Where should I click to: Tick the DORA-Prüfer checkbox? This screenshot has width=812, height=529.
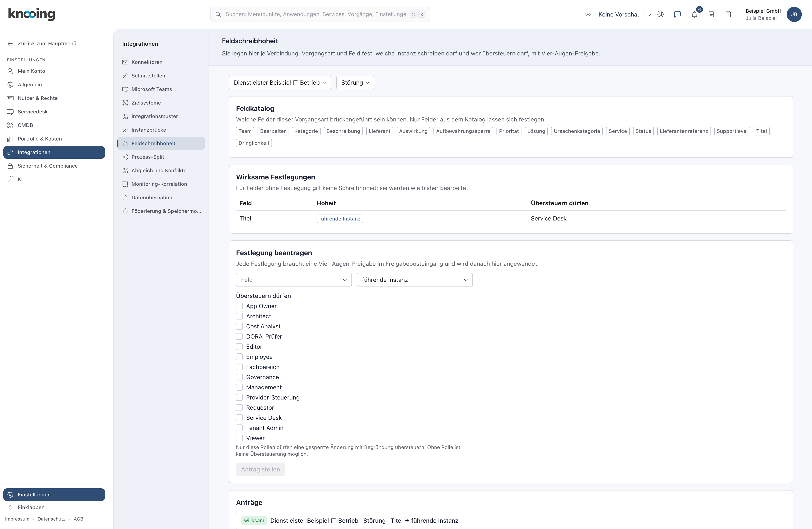(x=240, y=336)
